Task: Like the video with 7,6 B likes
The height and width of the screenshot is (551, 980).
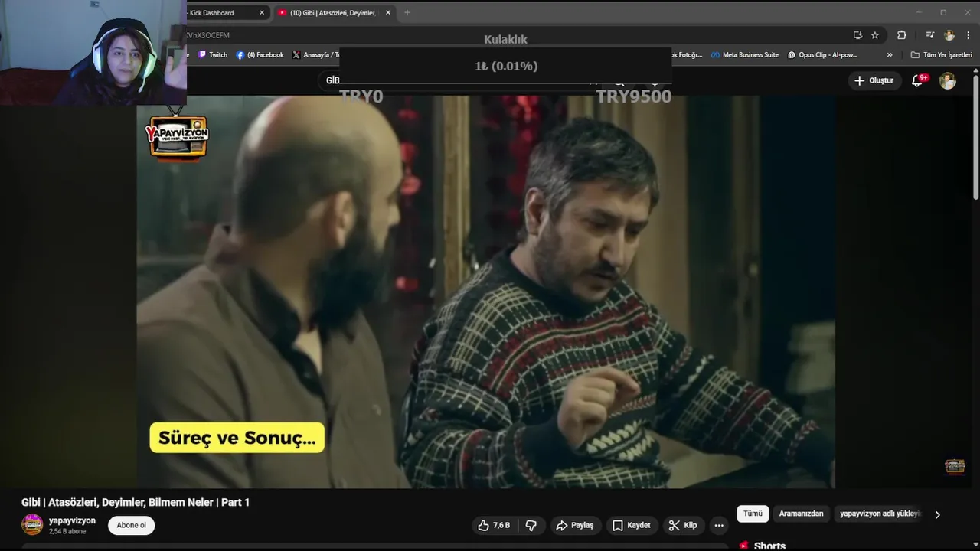Action: tap(494, 525)
